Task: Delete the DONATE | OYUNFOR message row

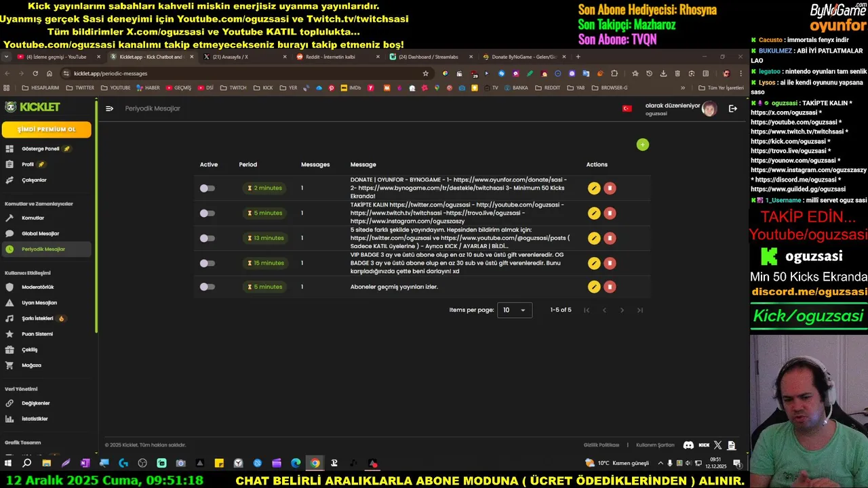Action: (610, 188)
